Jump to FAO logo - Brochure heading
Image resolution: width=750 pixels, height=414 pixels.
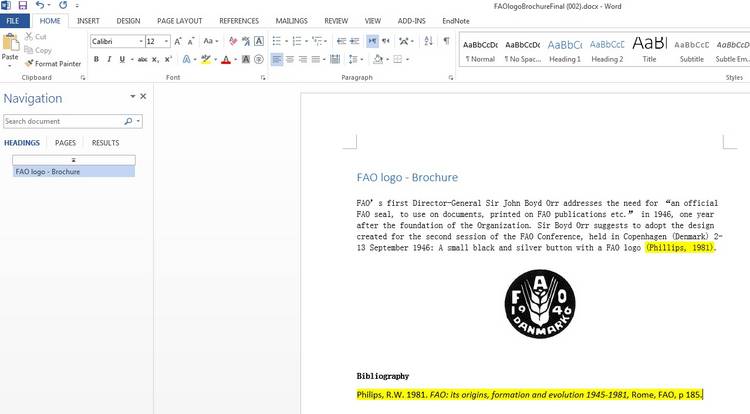point(48,171)
